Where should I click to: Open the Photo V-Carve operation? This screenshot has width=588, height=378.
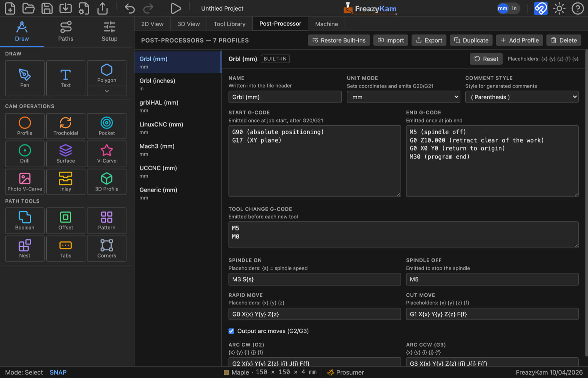[x=25, y=182]
